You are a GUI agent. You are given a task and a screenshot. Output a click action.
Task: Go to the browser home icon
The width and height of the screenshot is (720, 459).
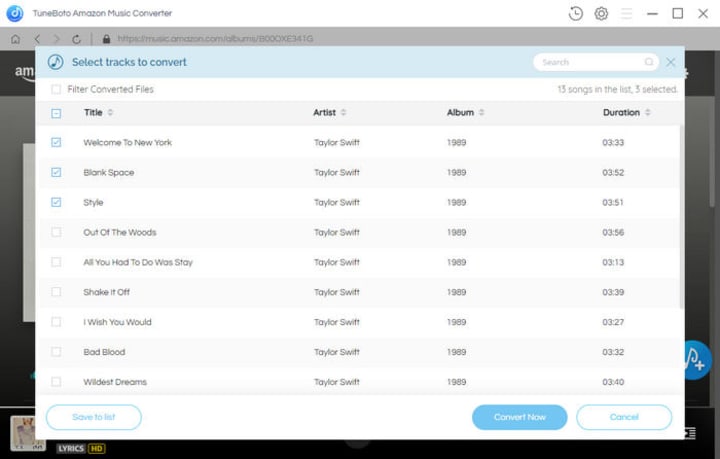point(15,39)
